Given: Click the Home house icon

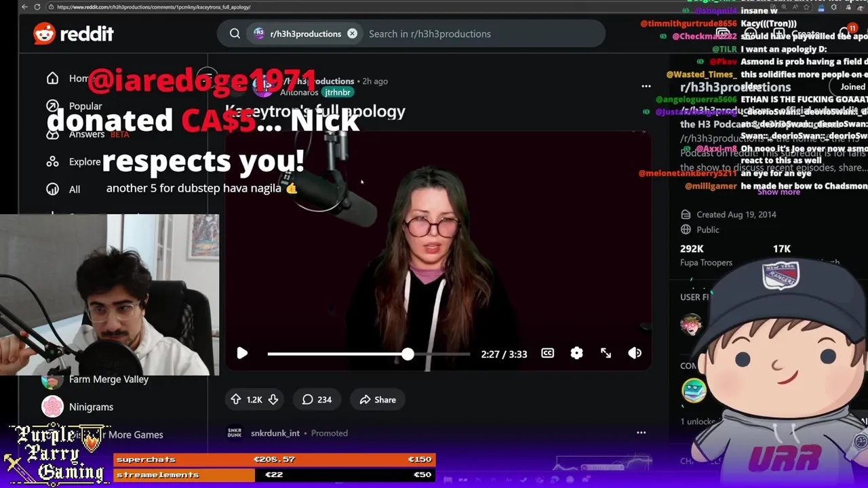Looking at the screenshot, I should coord(52,79).
